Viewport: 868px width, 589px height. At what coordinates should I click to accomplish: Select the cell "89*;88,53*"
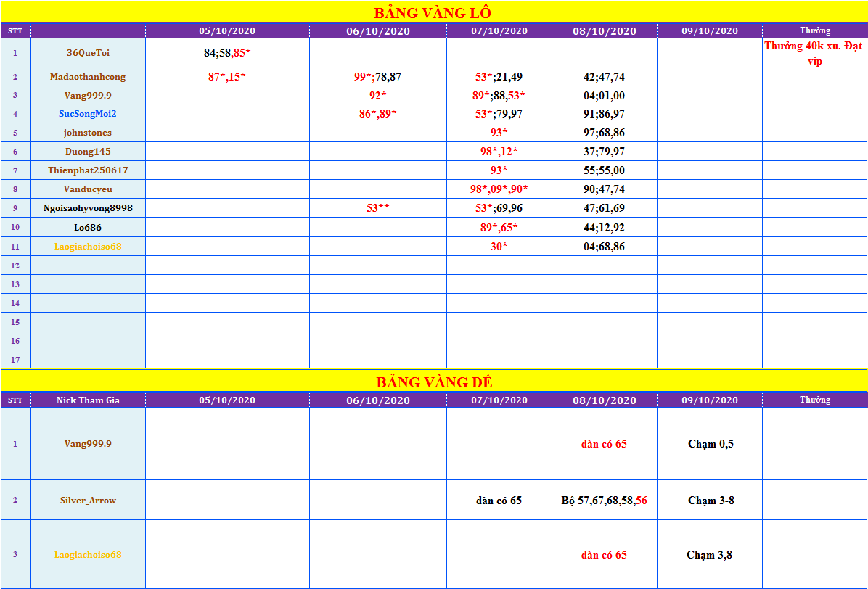[x=499, y=95]
